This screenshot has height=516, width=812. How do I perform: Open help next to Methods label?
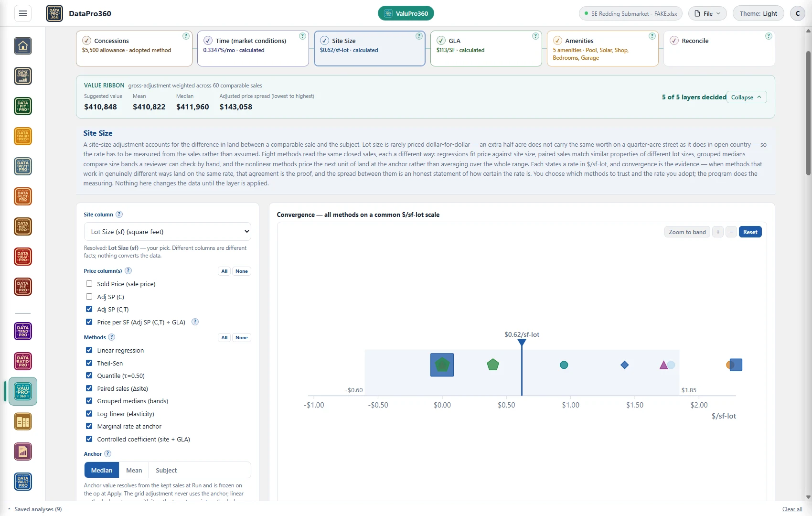pyautogui.click(x=112, y=337)
